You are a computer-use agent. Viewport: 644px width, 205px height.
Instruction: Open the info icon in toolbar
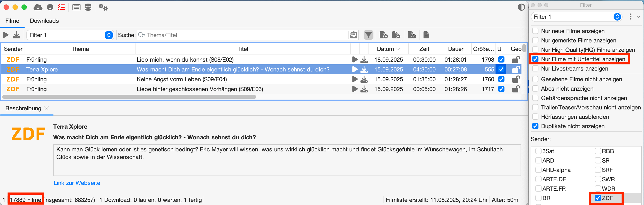coord(50,7)
